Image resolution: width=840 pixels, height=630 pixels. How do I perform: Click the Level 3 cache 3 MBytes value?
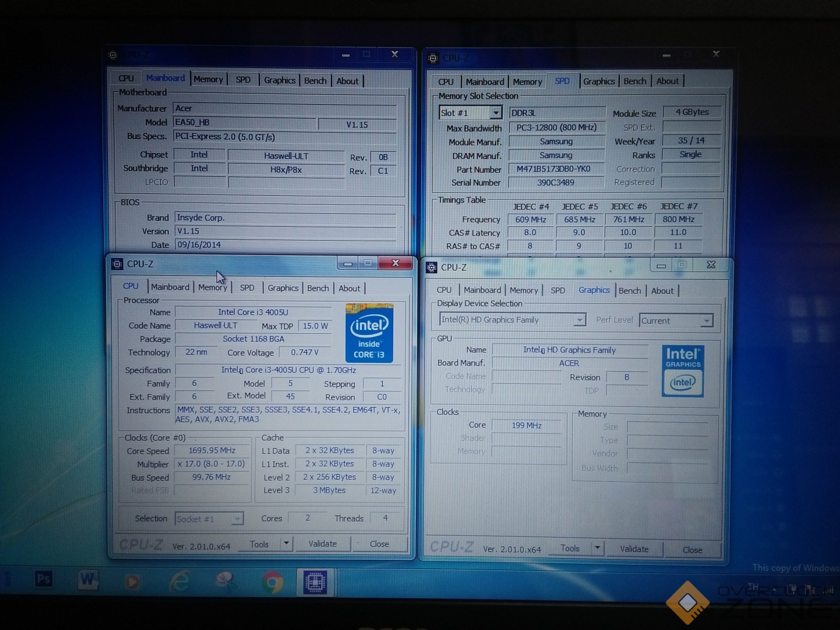point(329,490)
